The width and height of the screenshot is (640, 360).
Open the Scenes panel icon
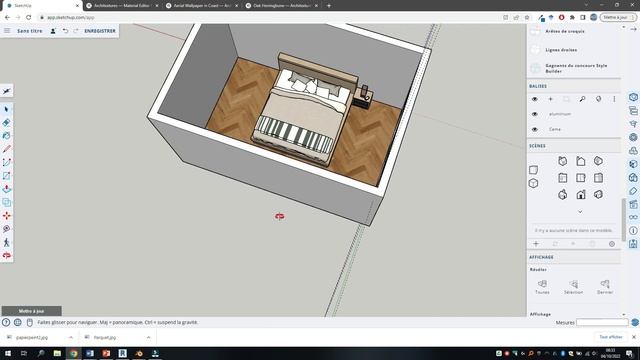point(633,204)
